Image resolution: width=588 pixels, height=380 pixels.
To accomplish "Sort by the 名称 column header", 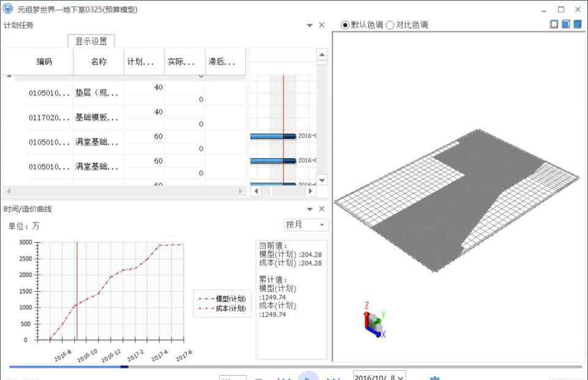I will click(99, 61).
